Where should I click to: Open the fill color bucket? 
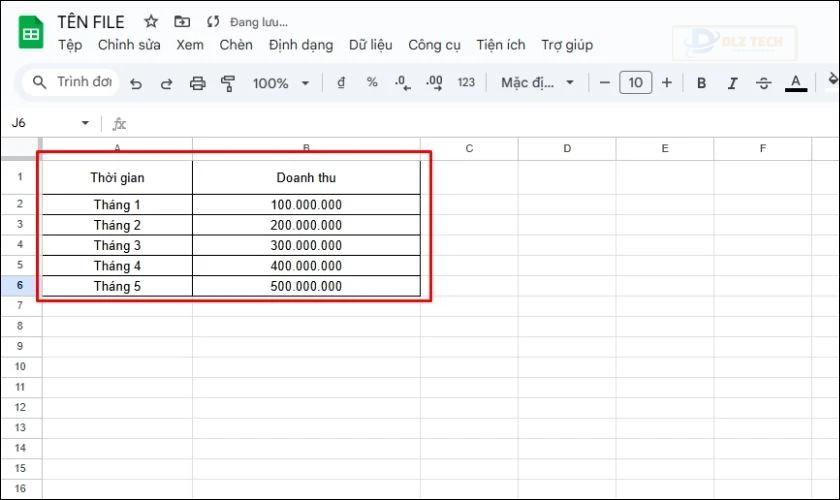pyautogui.click(x=833, y=80)
